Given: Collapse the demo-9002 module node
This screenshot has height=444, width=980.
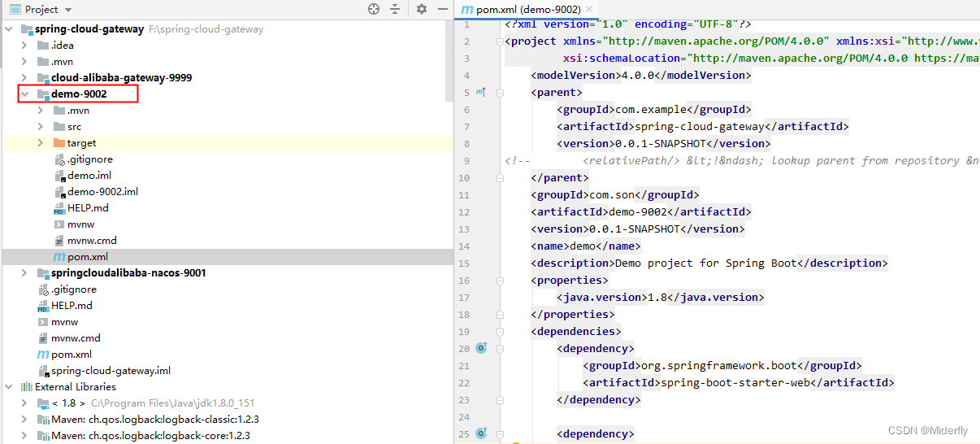Looking at the screenshot, I should click(x=24, y=94).
